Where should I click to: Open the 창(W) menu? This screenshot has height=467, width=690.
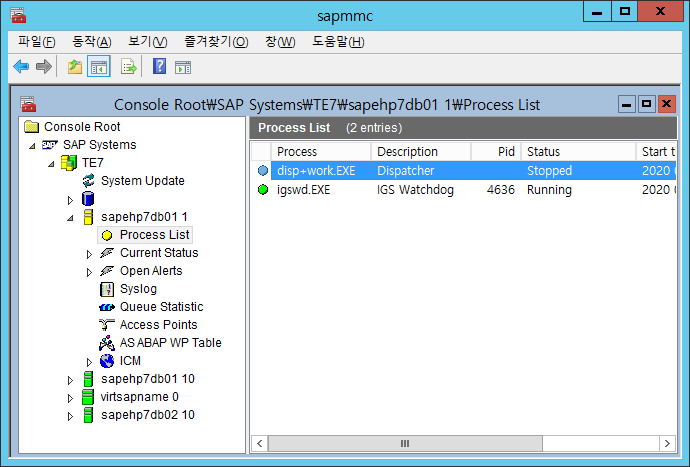tap(280, 42)
